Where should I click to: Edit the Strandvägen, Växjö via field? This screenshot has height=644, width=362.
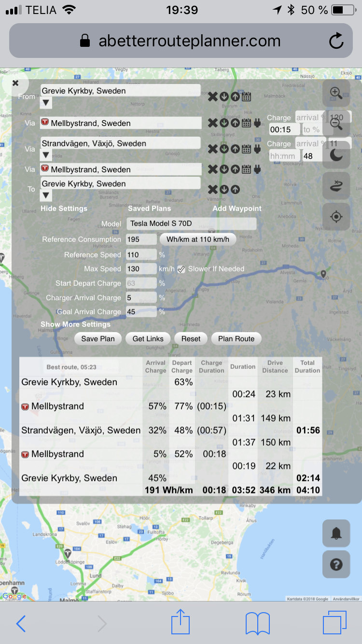[120, 143]
